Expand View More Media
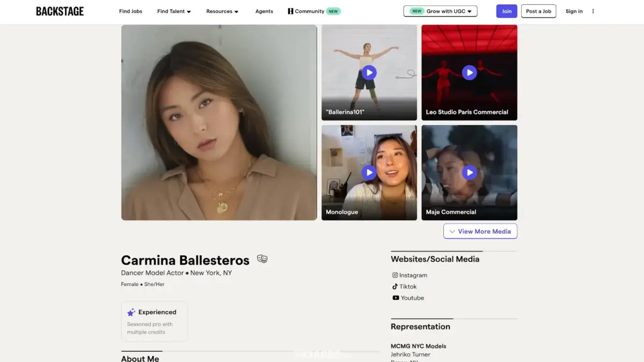The width and height of the screenshot is (644, 362). click(x=480, y=231)
